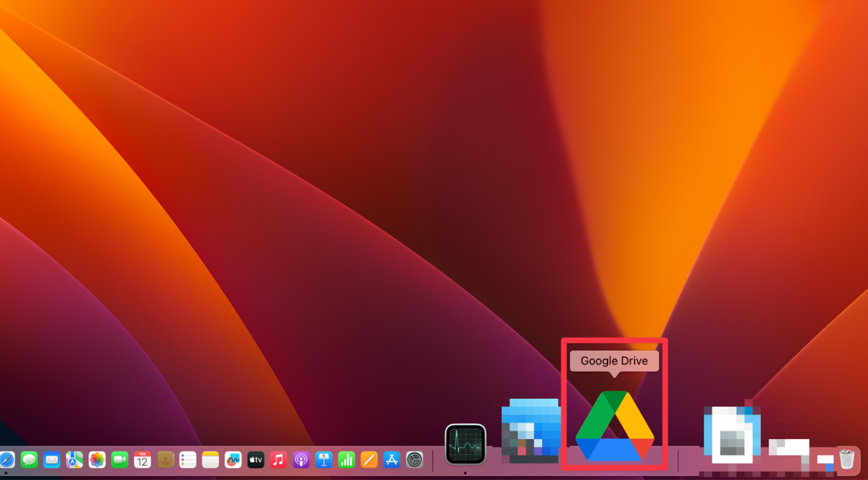Open Apple Maps
This screenshot has width=868, height=480.
point(74,460)
